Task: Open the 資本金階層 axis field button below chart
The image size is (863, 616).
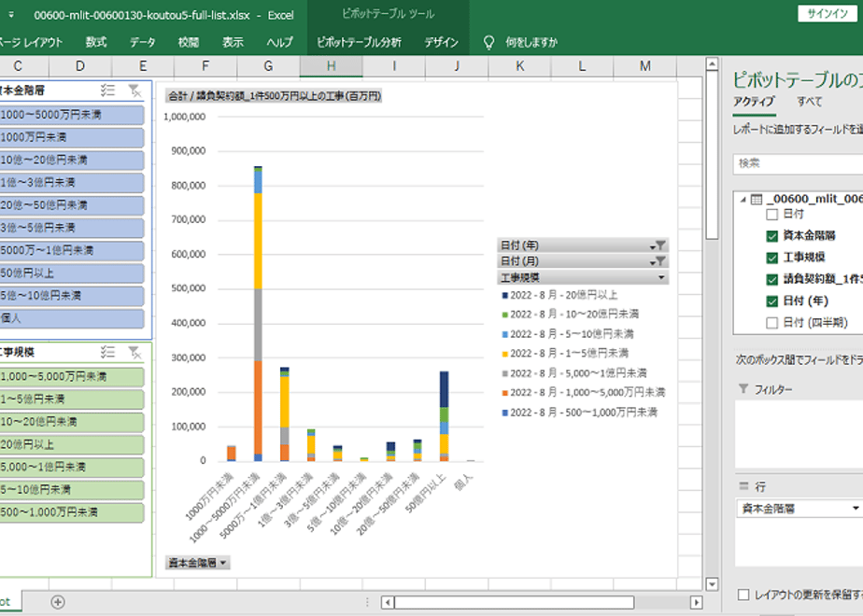Action: click(x=198, y=563)
